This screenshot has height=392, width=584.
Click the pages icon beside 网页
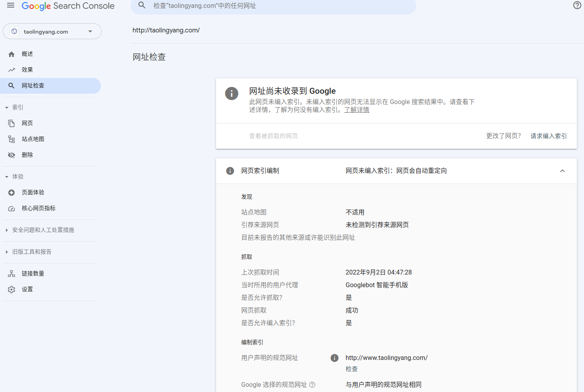coord(11,123)
